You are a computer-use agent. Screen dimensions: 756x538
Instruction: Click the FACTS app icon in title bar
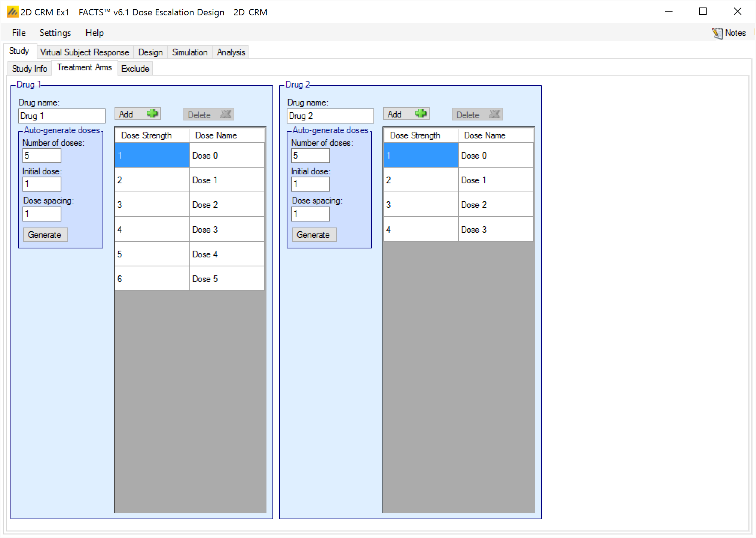tap(12, 12)
